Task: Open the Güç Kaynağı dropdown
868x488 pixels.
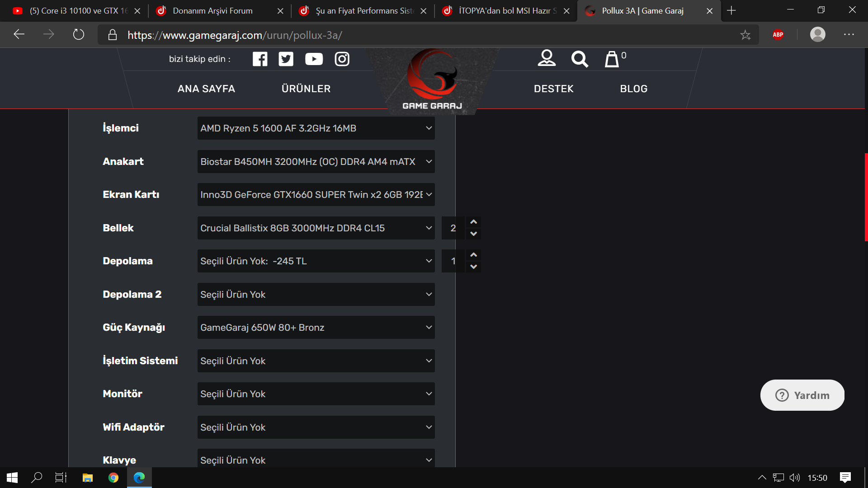Action: (x=316, y=328)
